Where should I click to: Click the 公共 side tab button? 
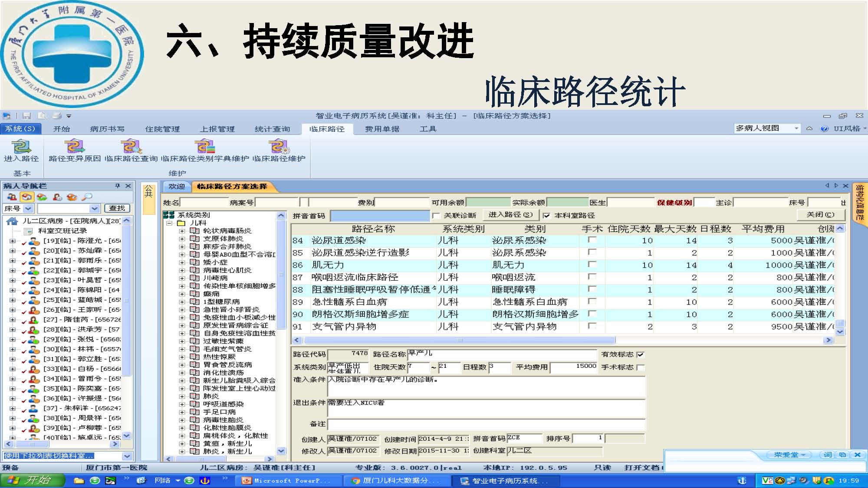tap(148, 199)
